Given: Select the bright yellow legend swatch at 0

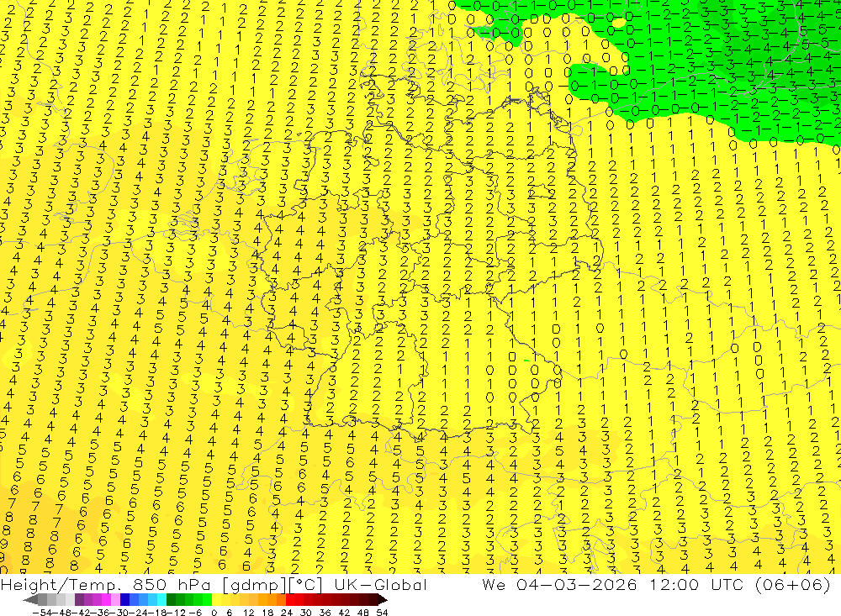Looking at the screenshot, I should [x=217, y=600].
